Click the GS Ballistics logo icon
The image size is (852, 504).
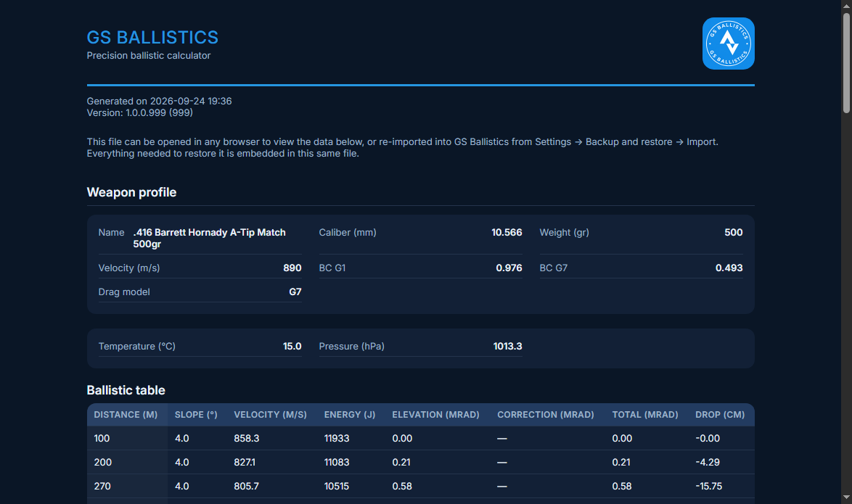click(728, 44)
